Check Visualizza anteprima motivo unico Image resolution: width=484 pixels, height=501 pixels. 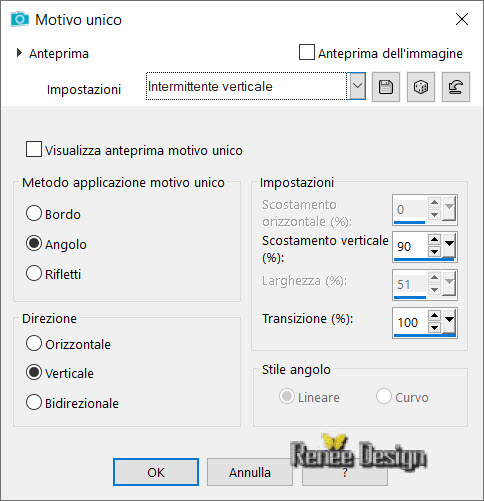(x=34, y=149)
